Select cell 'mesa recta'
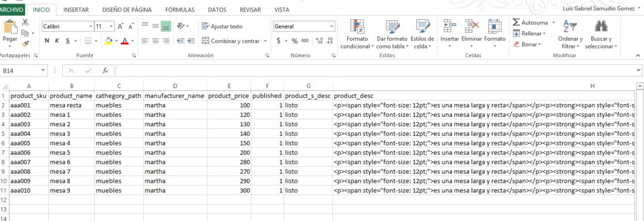Image resolution: width=644 pixels, height=221 pixels. click(71, 105)
